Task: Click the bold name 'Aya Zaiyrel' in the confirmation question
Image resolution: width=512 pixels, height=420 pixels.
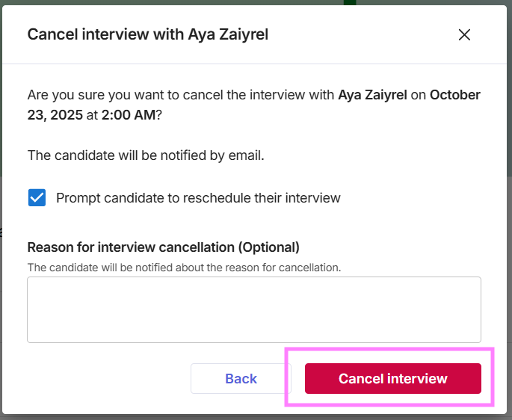Action: tap(371, 95)
